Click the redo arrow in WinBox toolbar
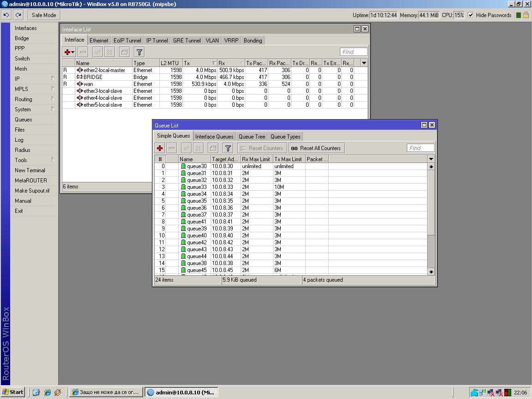The height and width of the screenshot is (399, 532). [18, 15]
